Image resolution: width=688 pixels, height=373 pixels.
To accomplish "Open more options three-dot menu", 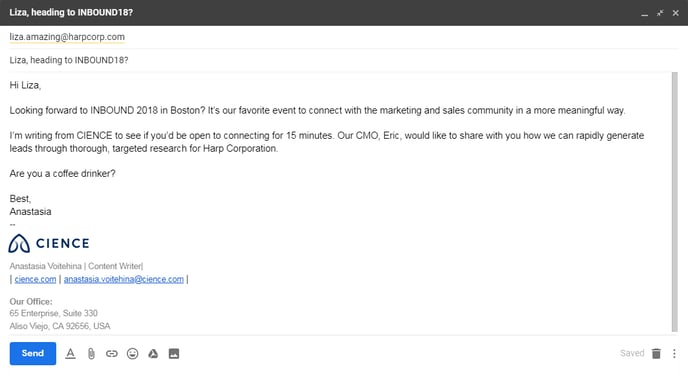I will (674, 353).
